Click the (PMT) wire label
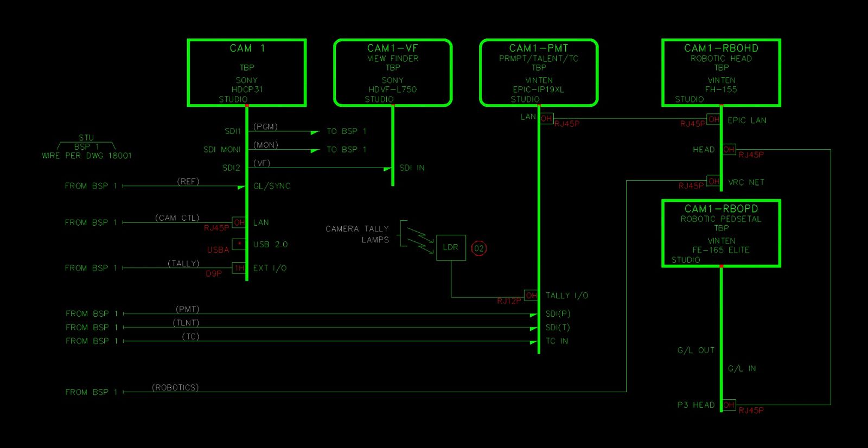 188,309
